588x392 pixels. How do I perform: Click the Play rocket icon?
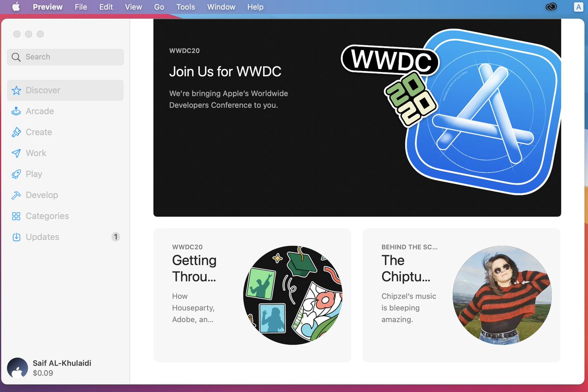(16, 174)
